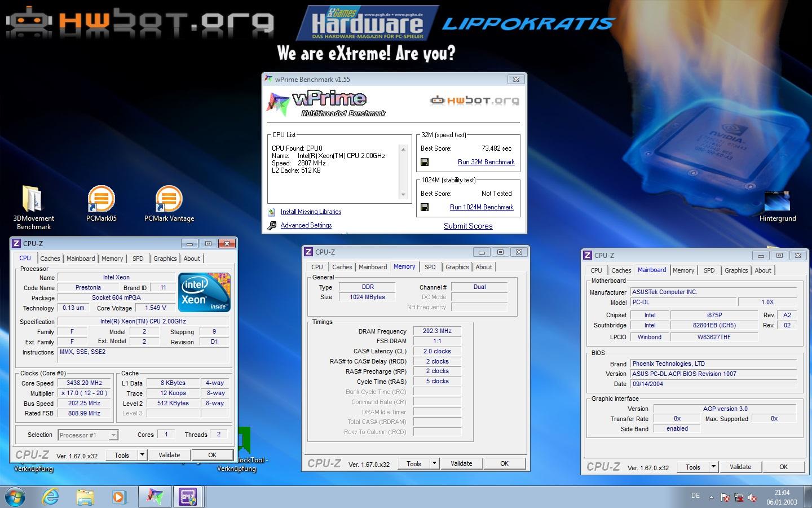Click Validate in the right CPU-Z window
812x508 pixels.
coord(740,467)
